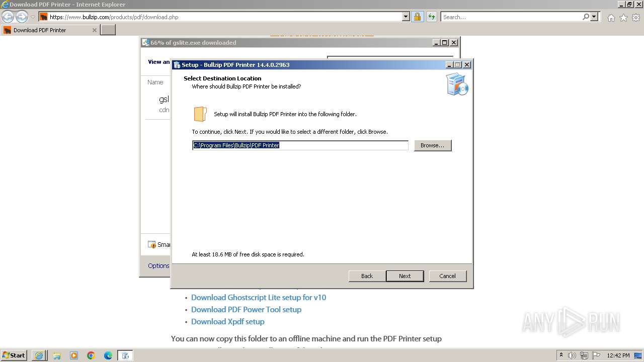
Task: Go back with Internet Explorer back arrow
Action: tap(8, 17)
